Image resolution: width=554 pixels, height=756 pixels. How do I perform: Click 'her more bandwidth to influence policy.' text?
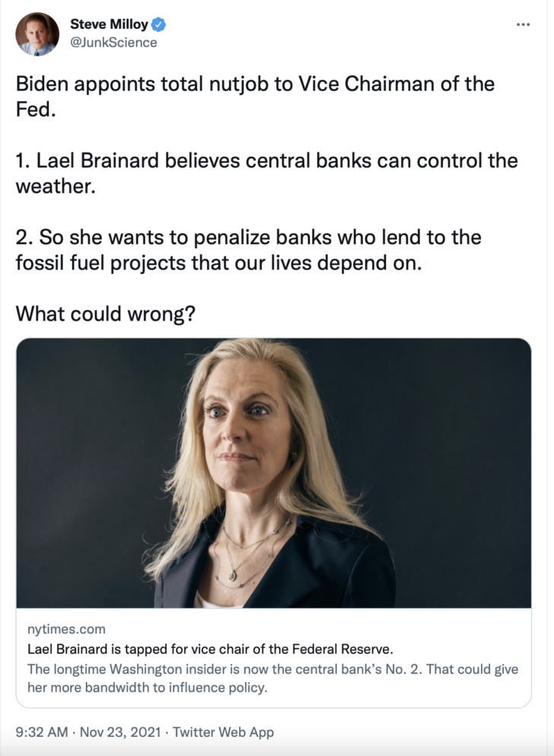148,687
